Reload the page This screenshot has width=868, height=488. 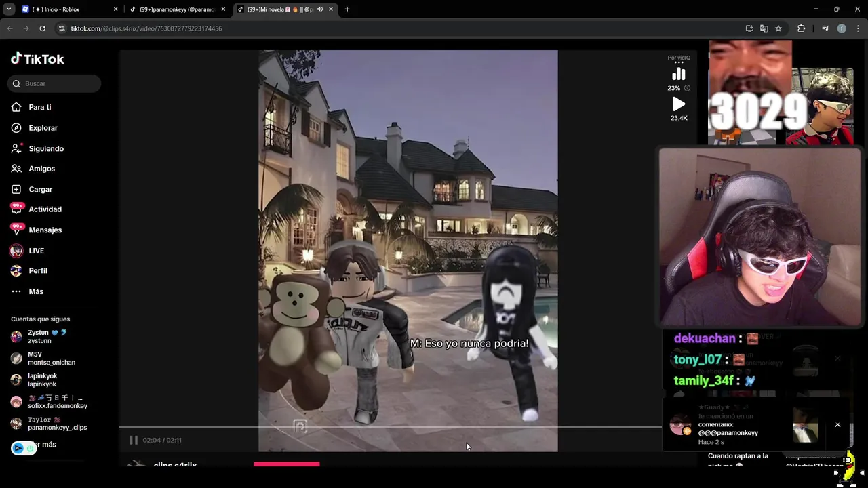pyautogui.click(x=42, y=28)
